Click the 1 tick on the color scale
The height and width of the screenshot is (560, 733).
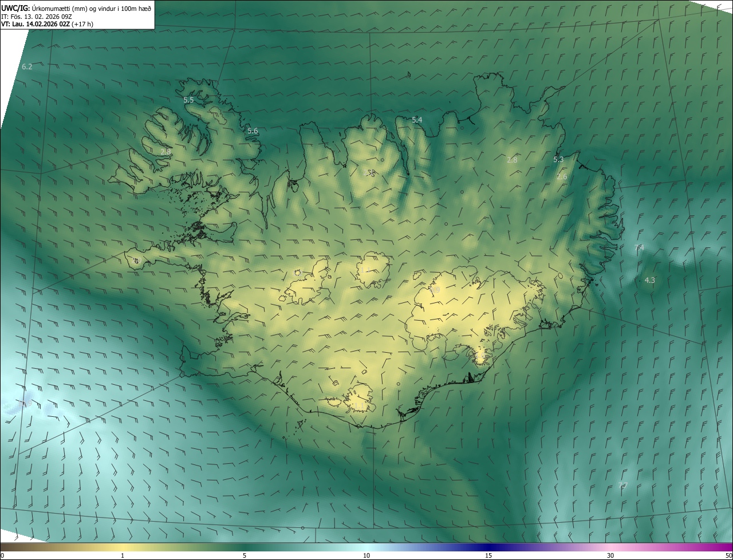pos(123,555)
